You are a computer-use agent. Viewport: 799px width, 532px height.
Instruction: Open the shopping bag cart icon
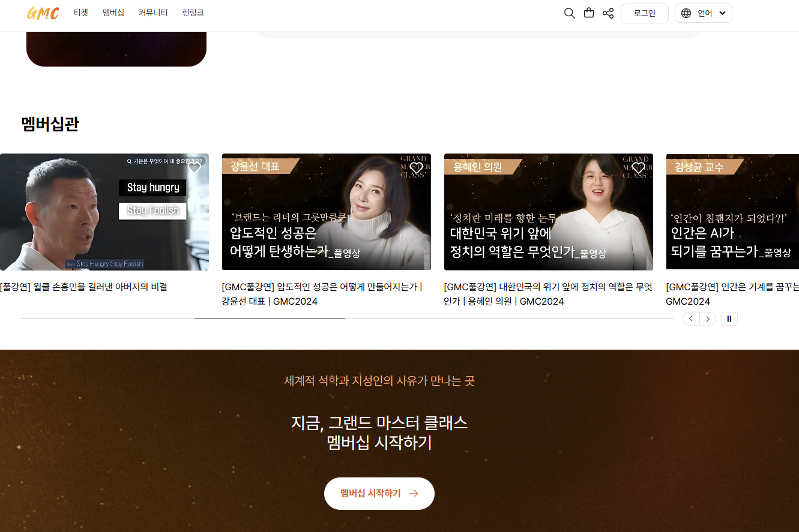point(589,13)
